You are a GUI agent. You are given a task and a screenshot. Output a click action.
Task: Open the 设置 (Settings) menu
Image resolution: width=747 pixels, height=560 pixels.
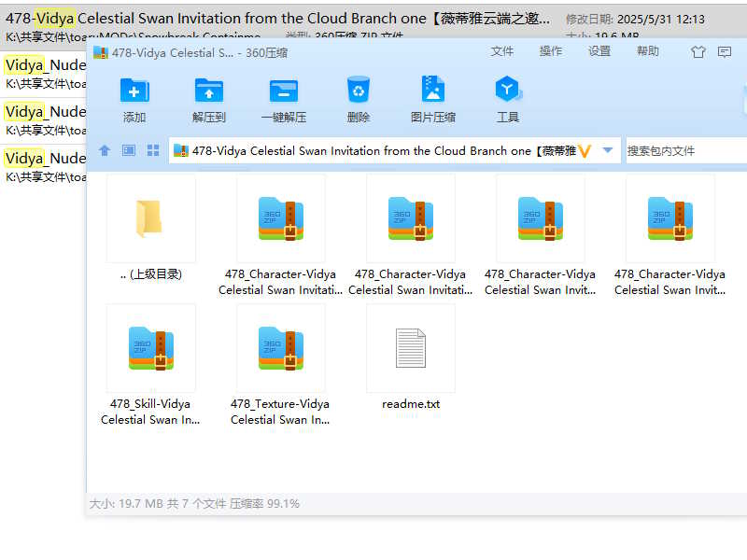[x=599, y=52]
